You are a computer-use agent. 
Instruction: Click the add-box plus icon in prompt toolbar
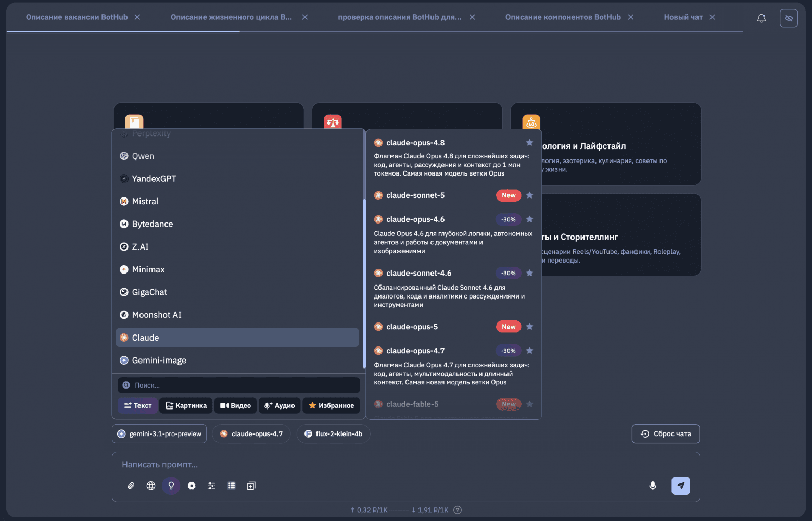tap(251, 486)
